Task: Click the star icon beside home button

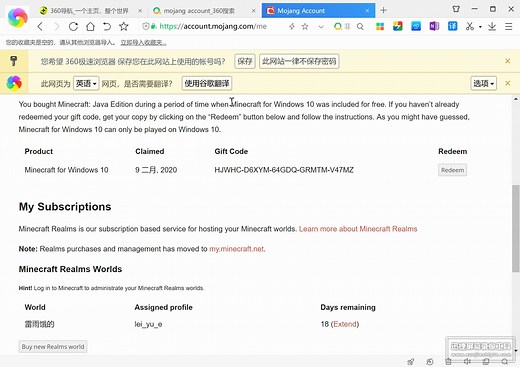Action: tap(124, 26)
